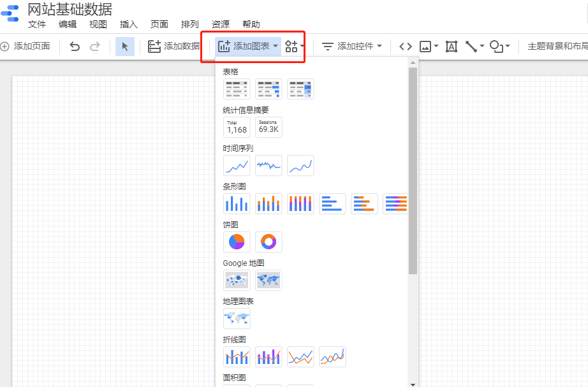
Task: Open the 文件 menu
Action: pos(37,24)
